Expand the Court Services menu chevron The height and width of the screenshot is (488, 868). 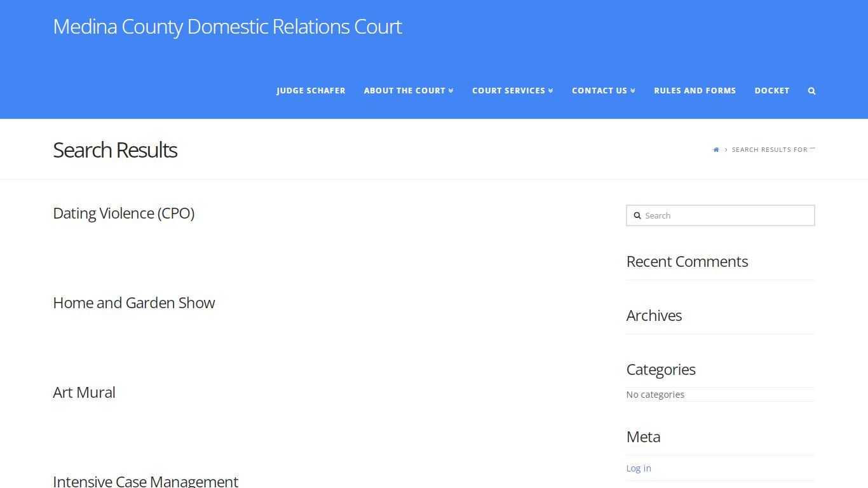click(551, 91)
